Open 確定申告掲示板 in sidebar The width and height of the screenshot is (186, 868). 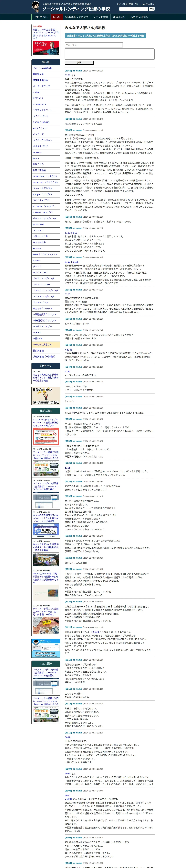[46, 80]
